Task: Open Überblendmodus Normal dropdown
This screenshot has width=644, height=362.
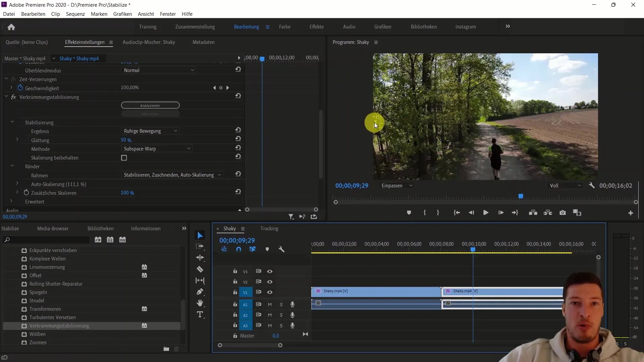Action: click(x=159, y=70)
